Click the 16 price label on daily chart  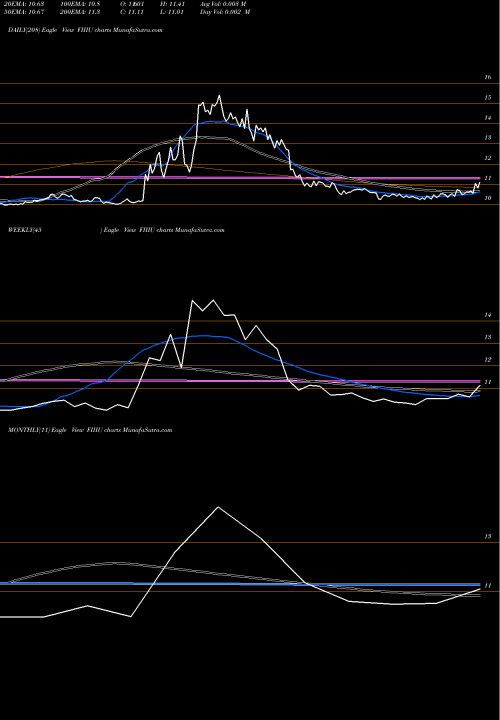488,77
